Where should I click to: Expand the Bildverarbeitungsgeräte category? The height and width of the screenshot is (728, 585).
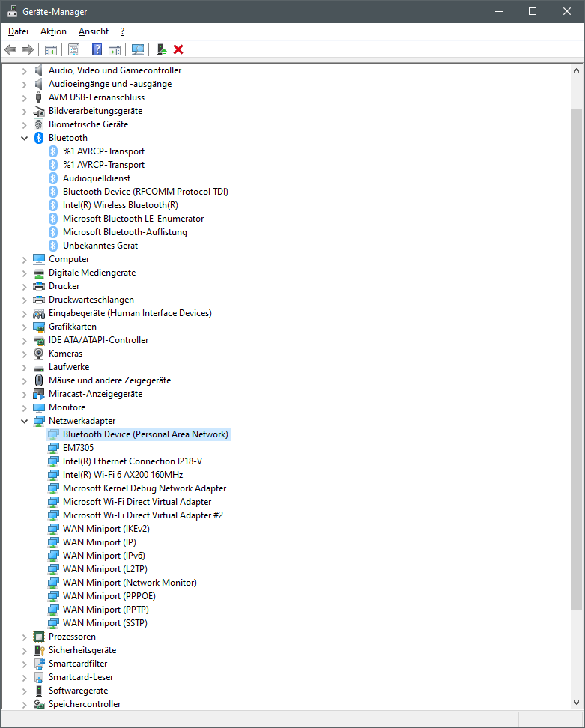tap(25, 112)
